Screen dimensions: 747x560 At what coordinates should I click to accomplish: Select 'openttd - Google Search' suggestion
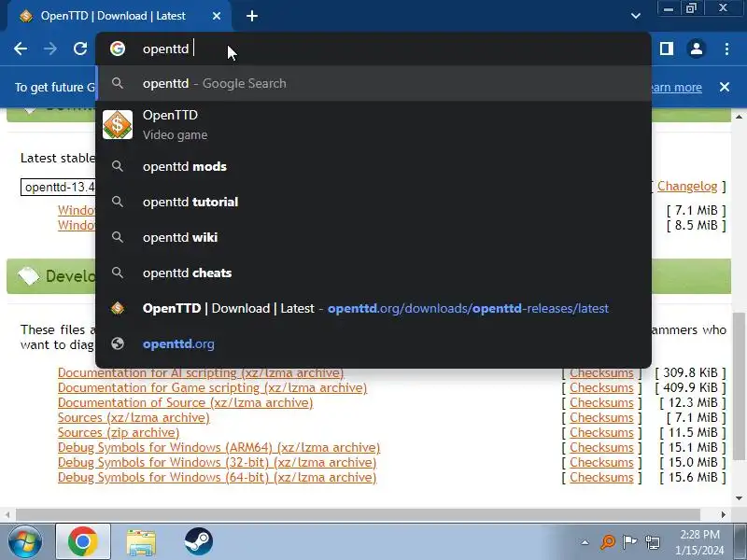[x=373, y=83]
